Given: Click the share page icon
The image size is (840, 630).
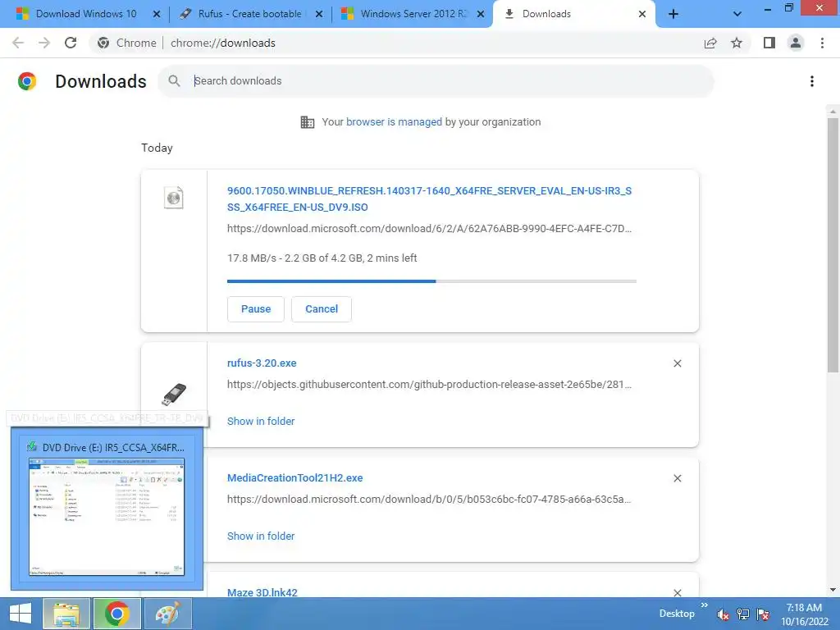Looking at the screenshot, I should point(710,43).
